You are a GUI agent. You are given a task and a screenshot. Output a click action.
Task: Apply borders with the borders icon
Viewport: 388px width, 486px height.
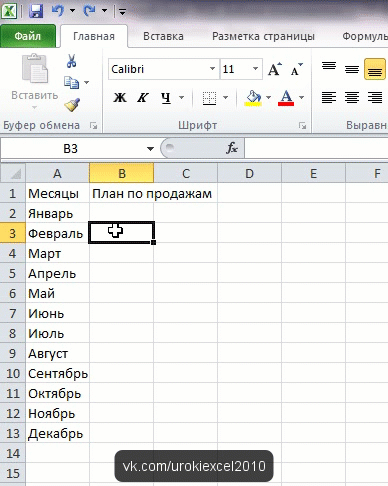pyautogui.click(x=209, y=98)
